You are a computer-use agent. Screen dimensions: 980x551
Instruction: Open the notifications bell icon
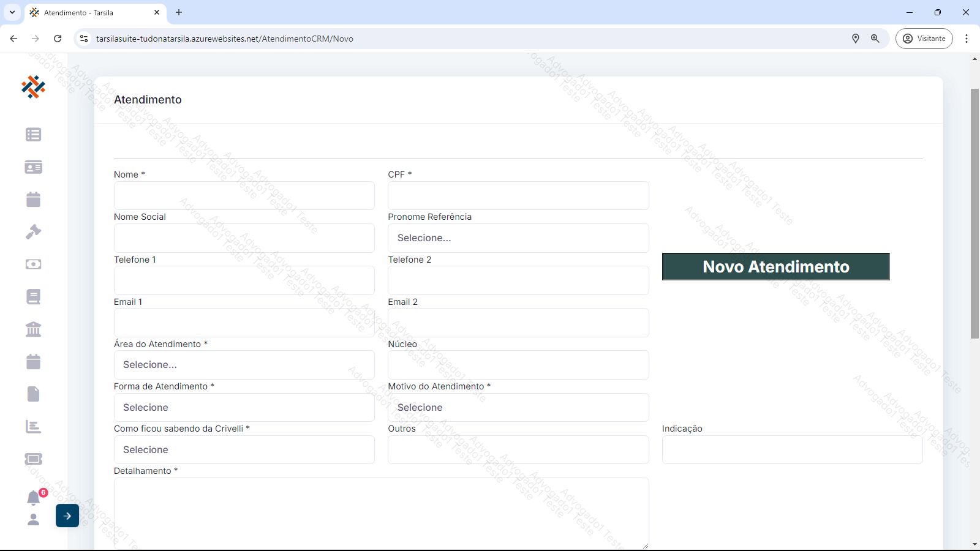click(33, 498)
